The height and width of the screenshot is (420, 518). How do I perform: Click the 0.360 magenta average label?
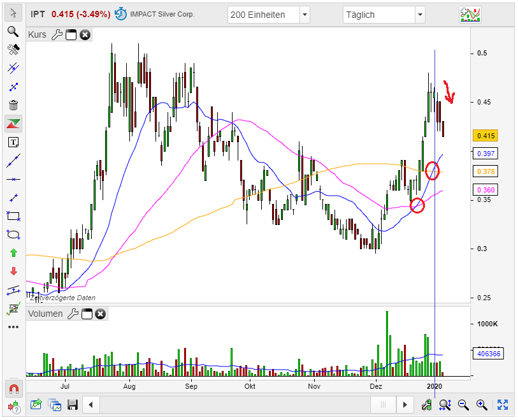(x=486, y=190)
